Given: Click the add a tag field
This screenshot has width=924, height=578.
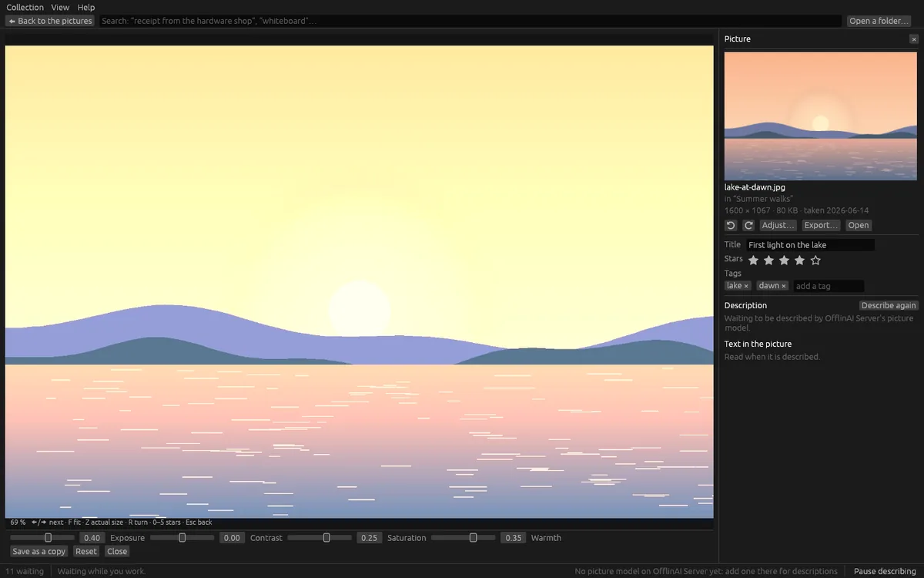Looking at the screenshot, I should tap(829, 286).
